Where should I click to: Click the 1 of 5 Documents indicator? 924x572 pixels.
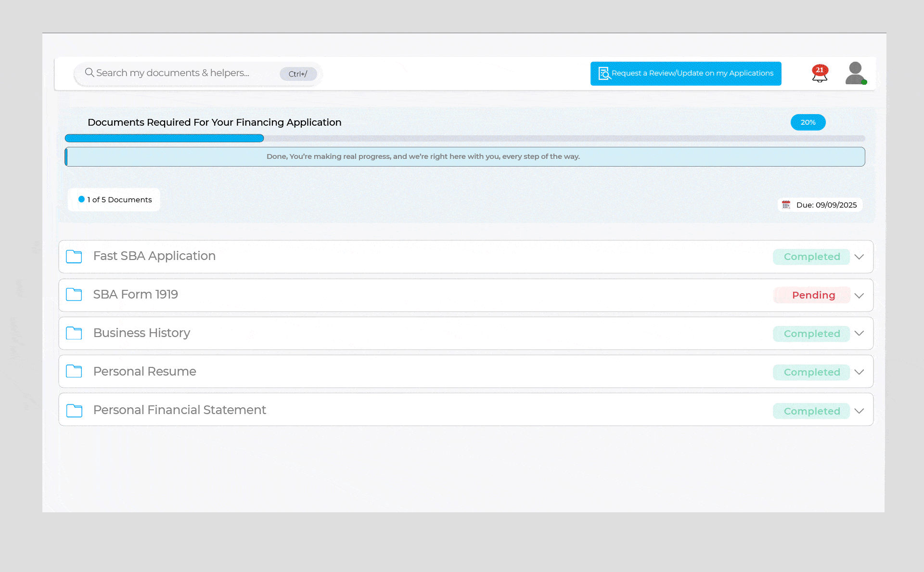click(x=115, y=199)
